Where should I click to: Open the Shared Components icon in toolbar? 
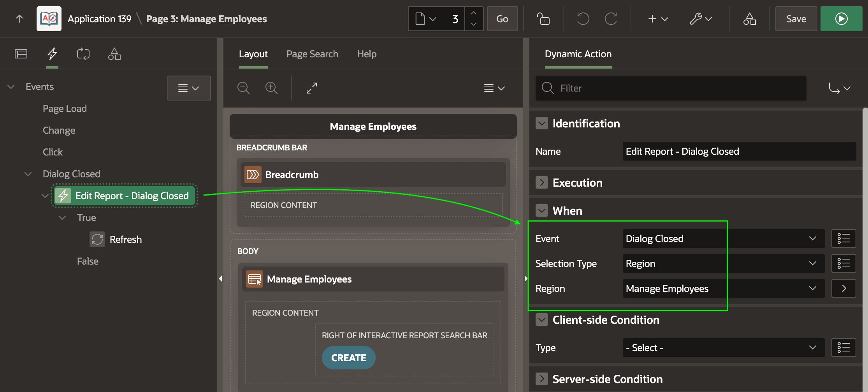749,19
